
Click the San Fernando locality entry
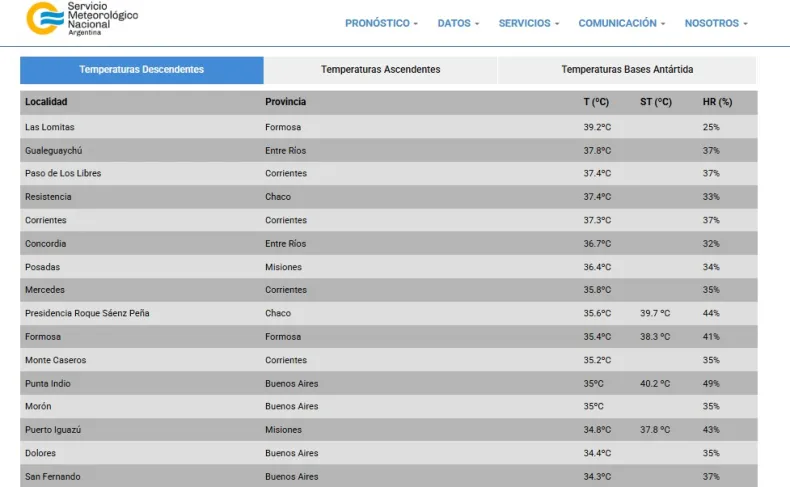click(x=52, y=476)
